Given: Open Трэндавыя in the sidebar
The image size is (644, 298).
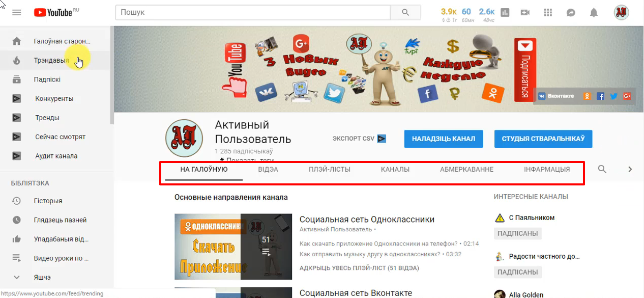Looking at the screenshot, I should [55, 61].
